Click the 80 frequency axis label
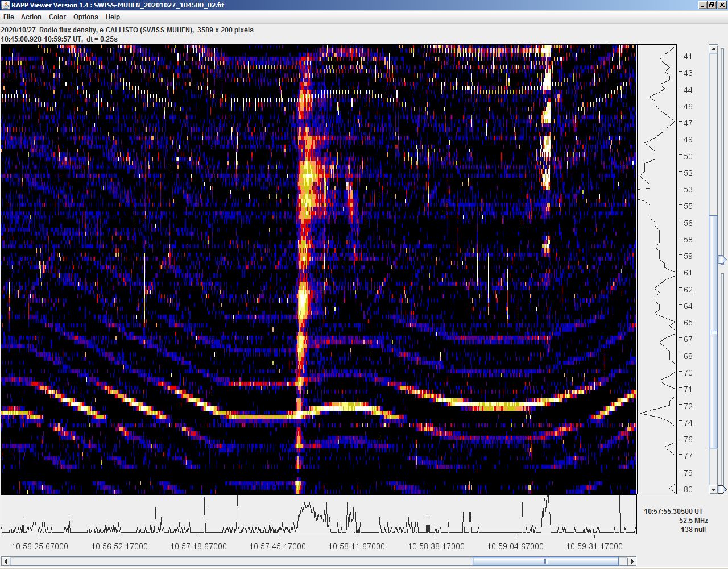The width and height of the screenshot is (728, 569). [688, 489]
